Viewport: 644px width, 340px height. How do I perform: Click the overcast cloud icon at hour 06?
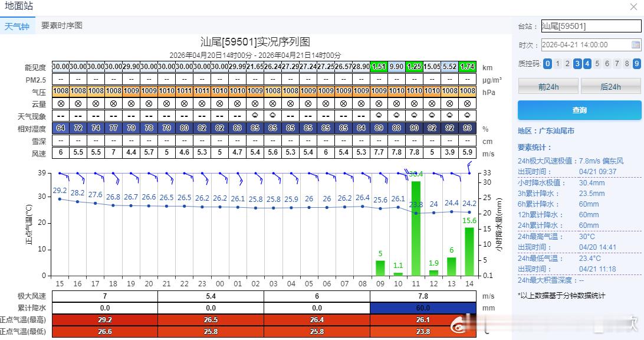pos(326,104)
